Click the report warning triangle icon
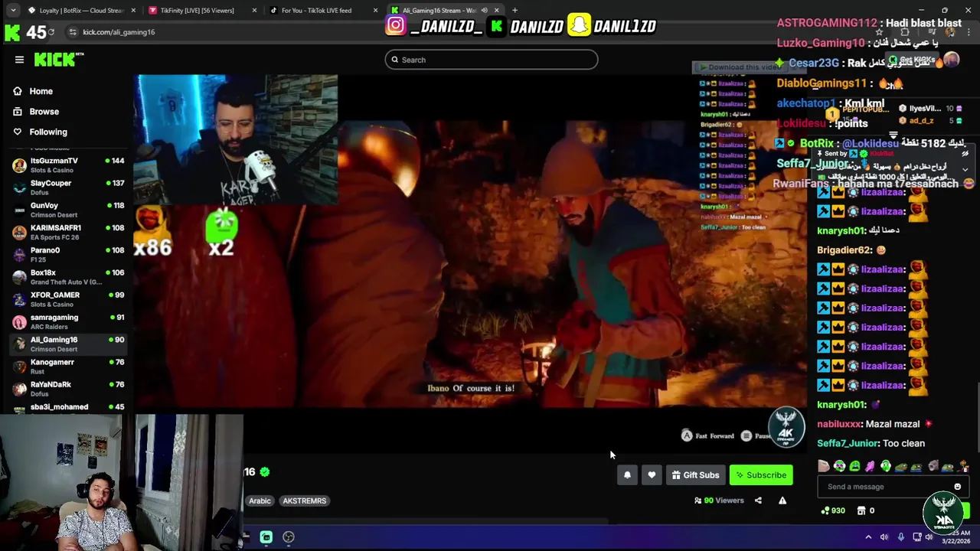Viewport: 980px width, 551px height. click(782, 500)
